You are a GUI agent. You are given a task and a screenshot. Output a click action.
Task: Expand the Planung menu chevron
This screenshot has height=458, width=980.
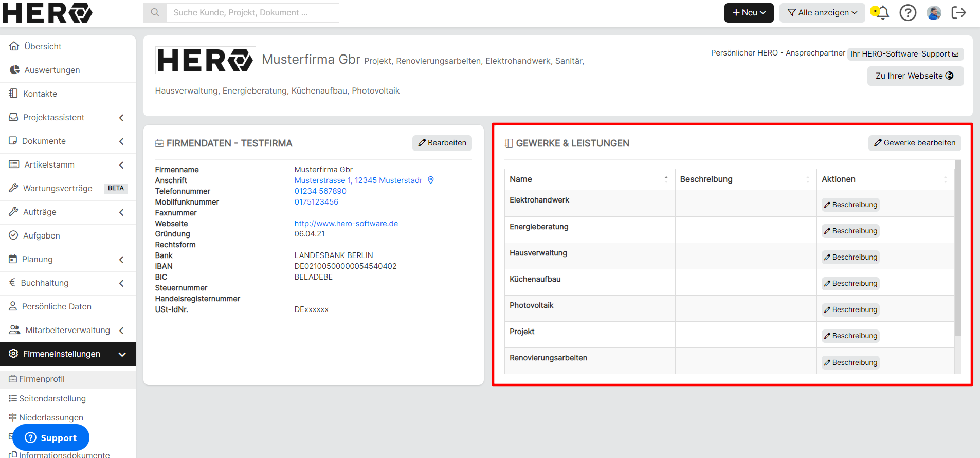pyautogui.click(x=121, y=260)
